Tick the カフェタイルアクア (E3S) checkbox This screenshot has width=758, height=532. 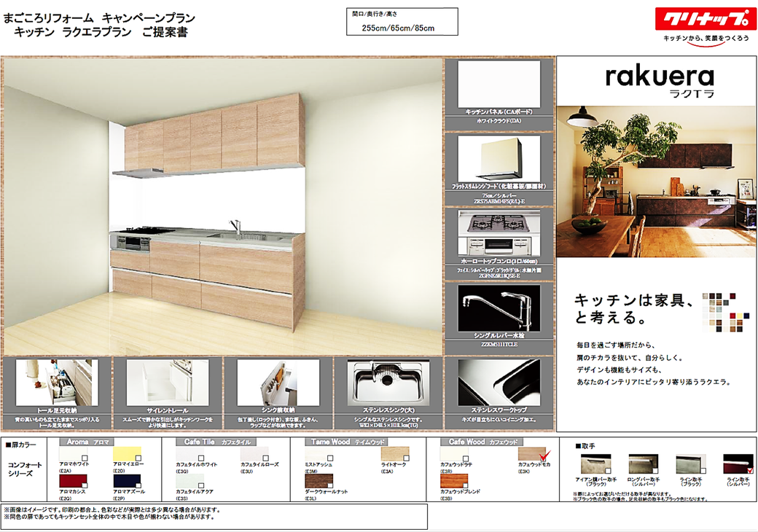tap(200, 485)
